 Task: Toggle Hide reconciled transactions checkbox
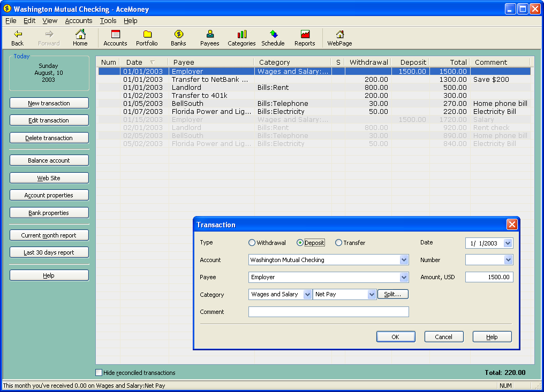99,373
